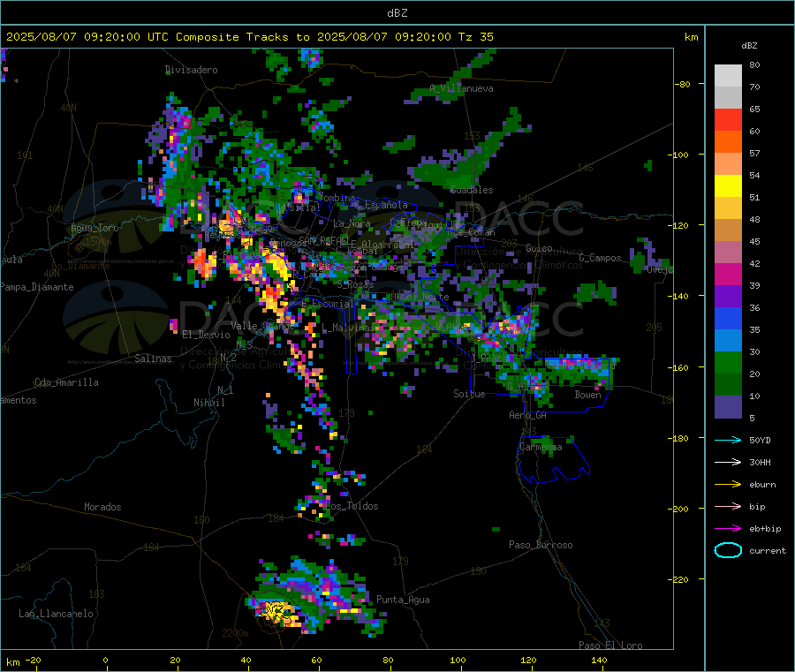Screen dimensions: 795x672
Task: Click the -80 tick on the right axis
Action: click(683, 84)
